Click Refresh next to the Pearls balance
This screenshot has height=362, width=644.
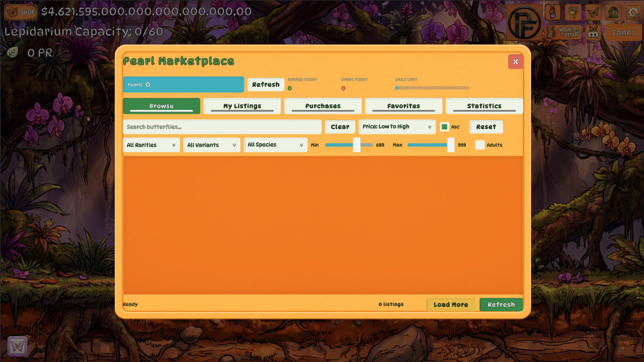266,84
